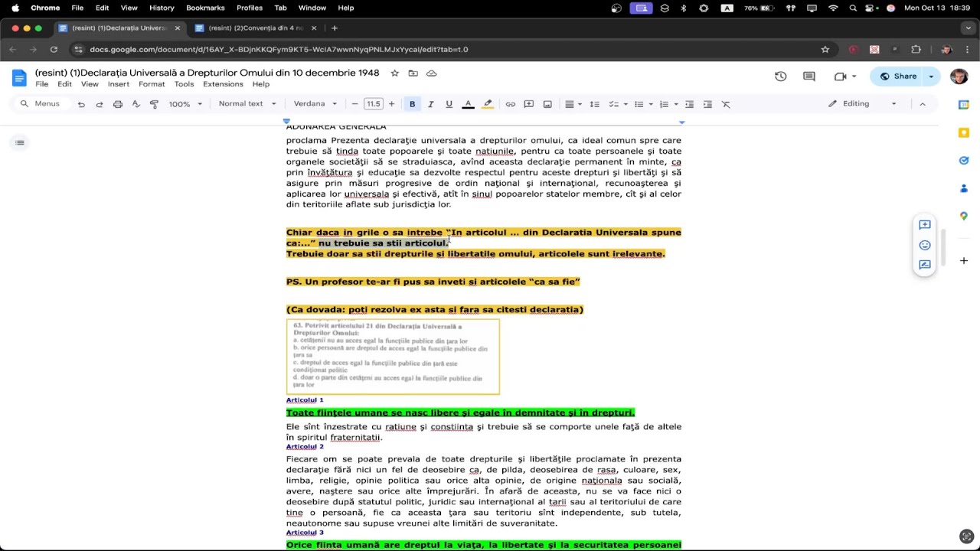Open the version history clock icon
Image resolution: width=980 pixels, height=551 pixels.
pos(780,77)
